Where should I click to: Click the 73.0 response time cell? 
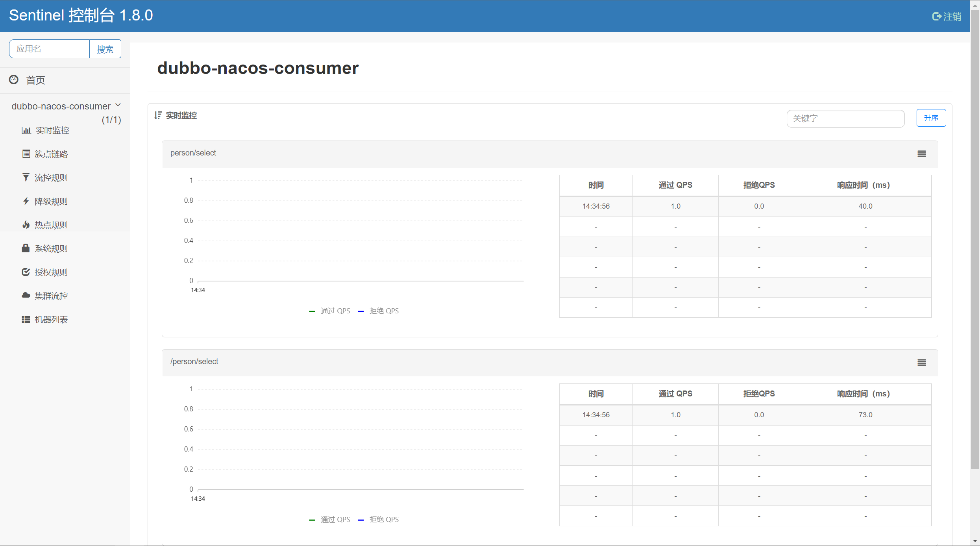(x=865, y=415)
